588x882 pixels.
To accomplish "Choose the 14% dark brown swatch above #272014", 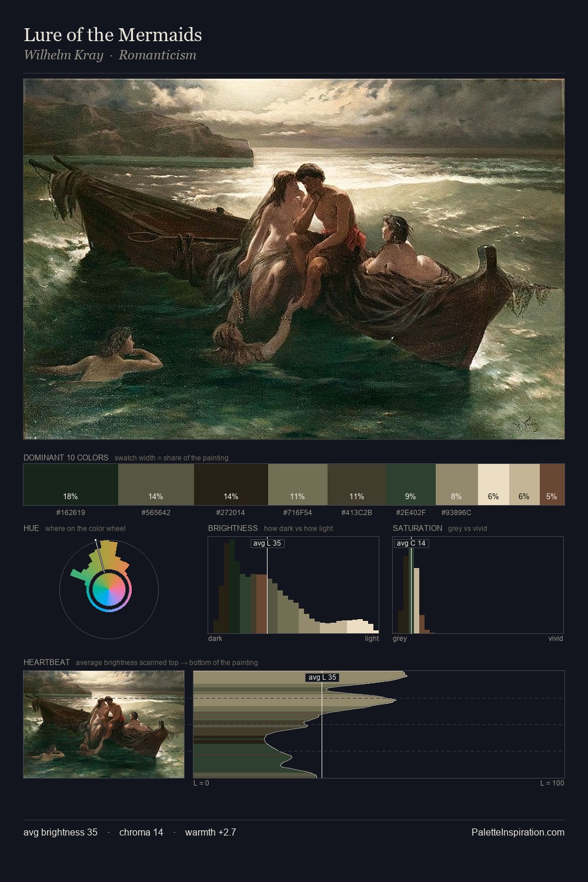I will point(231,485).
